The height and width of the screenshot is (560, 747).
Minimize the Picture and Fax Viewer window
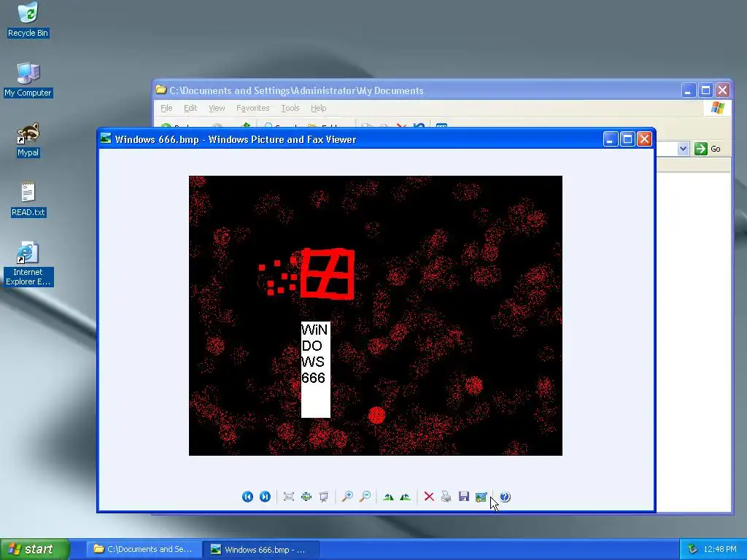[x=611, y=139]
